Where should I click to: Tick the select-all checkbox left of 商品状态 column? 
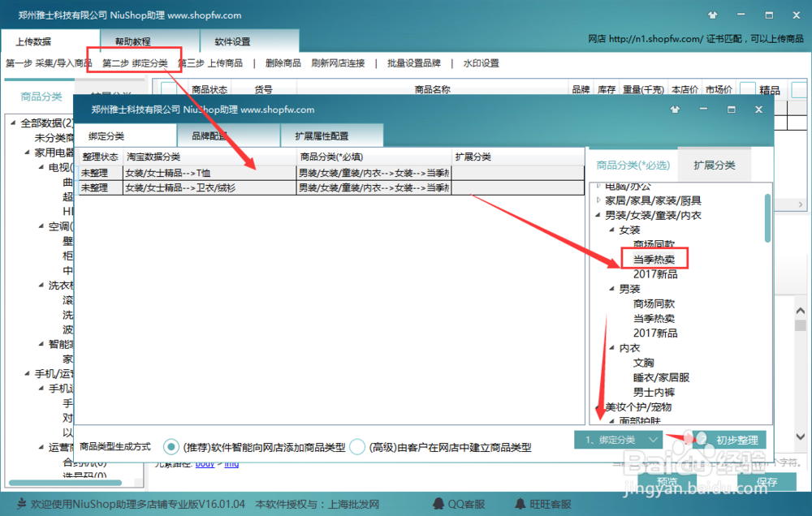coord(169,89)
